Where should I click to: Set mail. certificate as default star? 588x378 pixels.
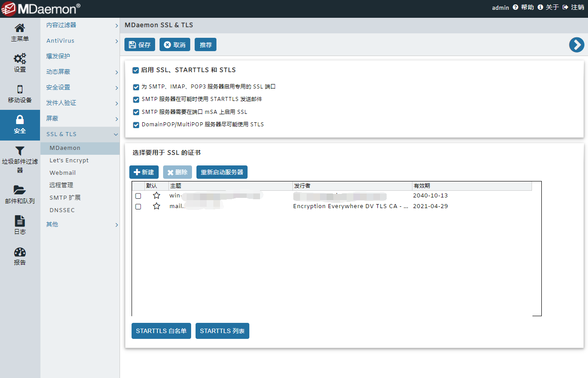pyautogui.click(x=156, y=206)
